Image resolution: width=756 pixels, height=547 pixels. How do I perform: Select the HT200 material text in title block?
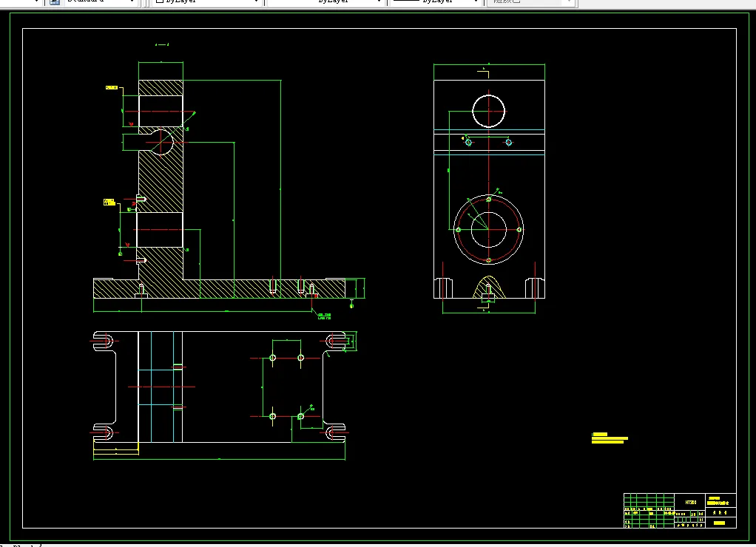690,502
